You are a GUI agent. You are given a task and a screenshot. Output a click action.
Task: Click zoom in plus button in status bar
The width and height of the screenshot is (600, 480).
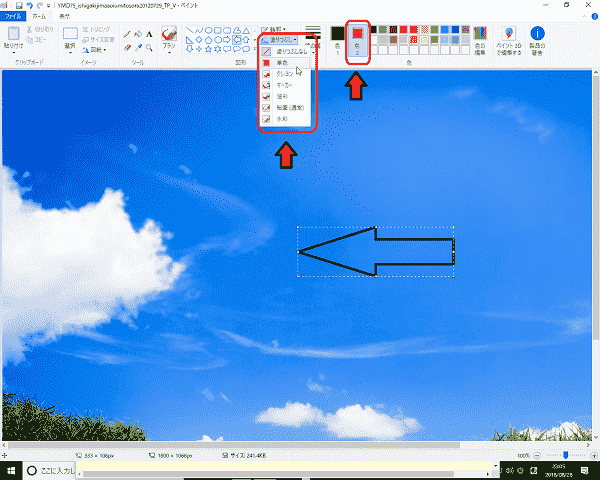pos(594,456)
